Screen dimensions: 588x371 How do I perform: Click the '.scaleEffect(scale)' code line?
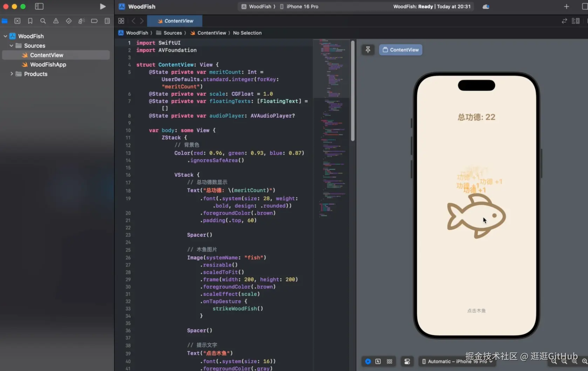[x=230, y=294]
